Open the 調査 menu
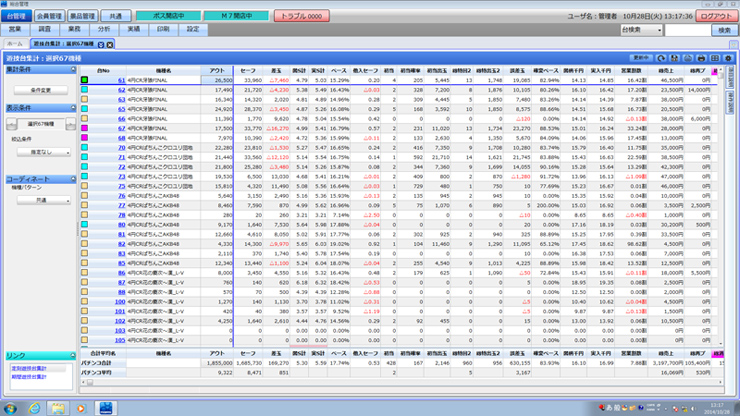The height and width of the screenshot is (416, 740). point(44,29)
